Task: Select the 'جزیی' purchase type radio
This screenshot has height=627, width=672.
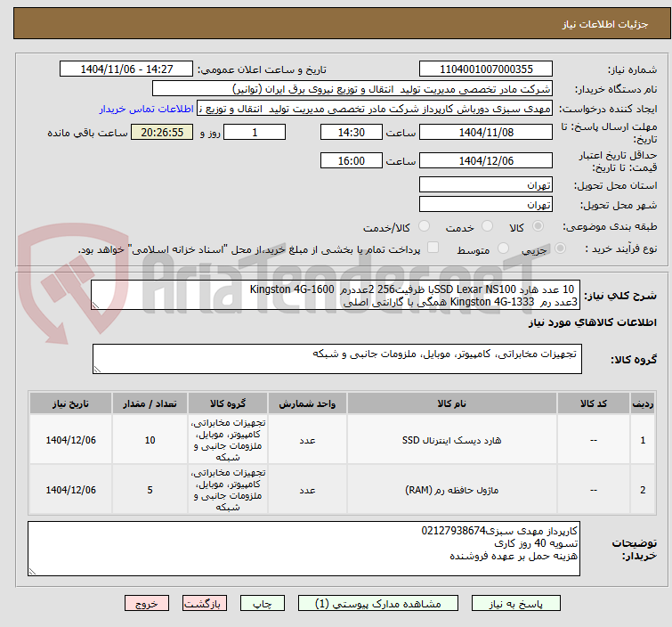Action: tap(560, 248)
